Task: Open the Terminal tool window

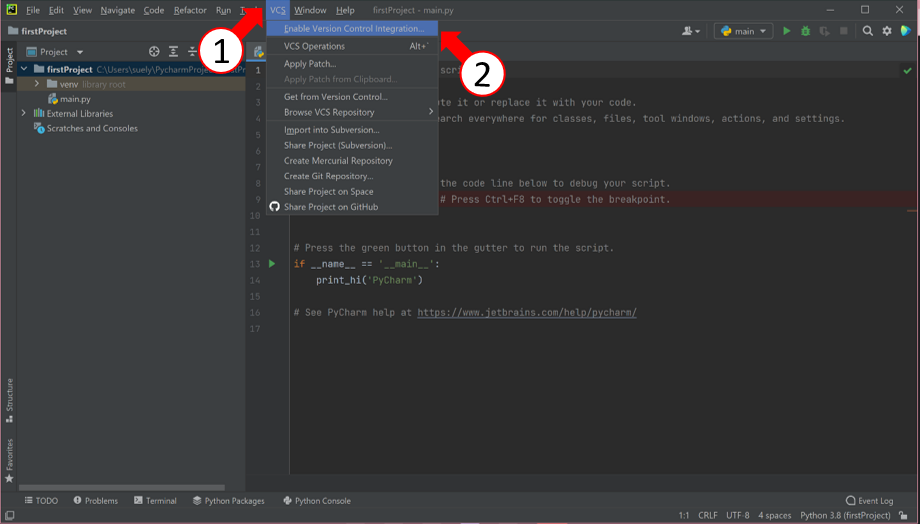Action: coord(155,501)
